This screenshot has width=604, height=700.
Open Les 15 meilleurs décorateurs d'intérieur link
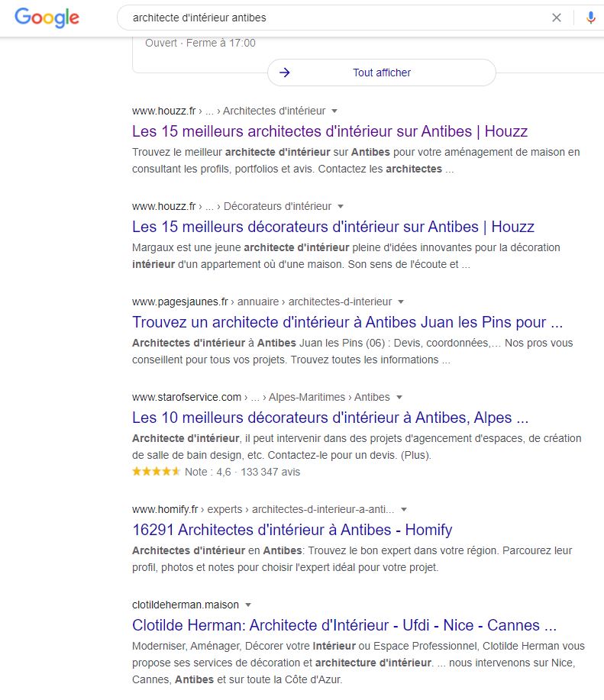pos(333,227)
